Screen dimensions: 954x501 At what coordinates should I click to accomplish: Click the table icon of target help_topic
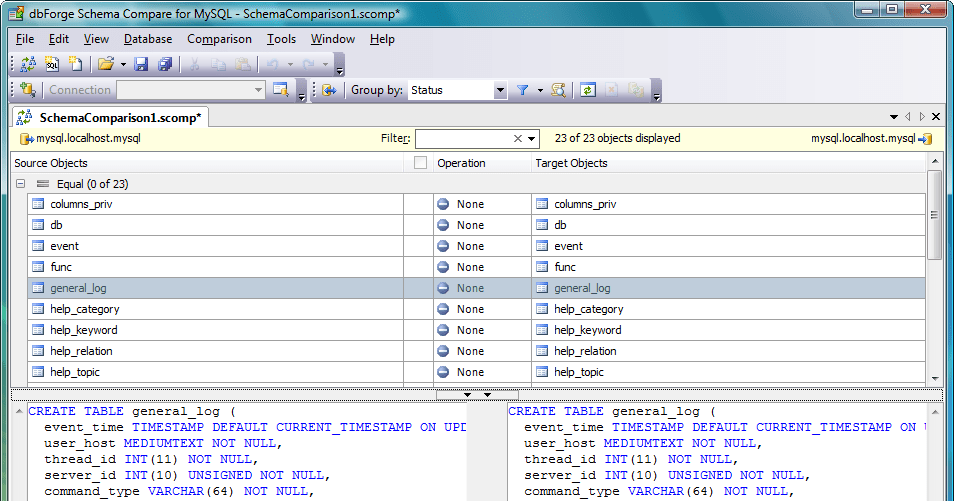(x=542, y=372)
